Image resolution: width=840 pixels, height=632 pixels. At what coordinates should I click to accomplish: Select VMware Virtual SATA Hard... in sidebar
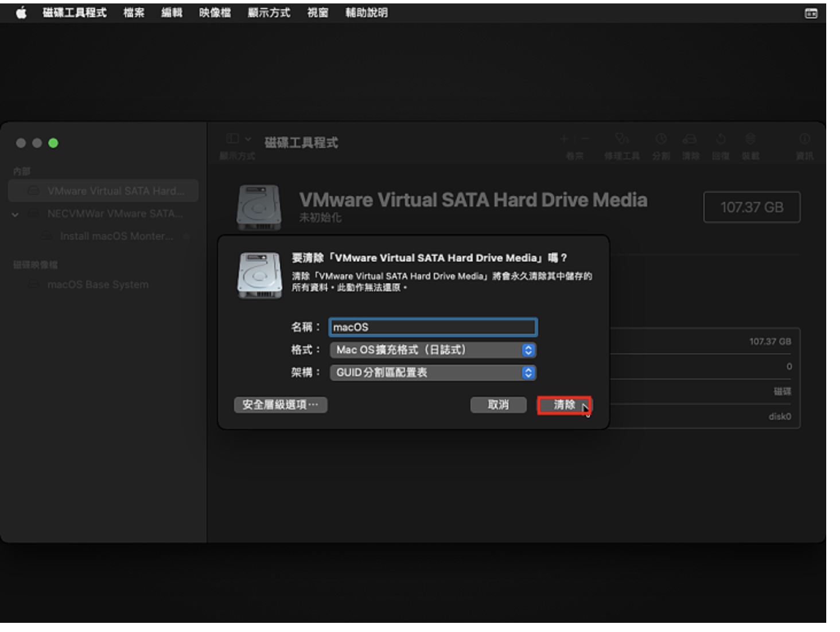(x=103, y=191)
